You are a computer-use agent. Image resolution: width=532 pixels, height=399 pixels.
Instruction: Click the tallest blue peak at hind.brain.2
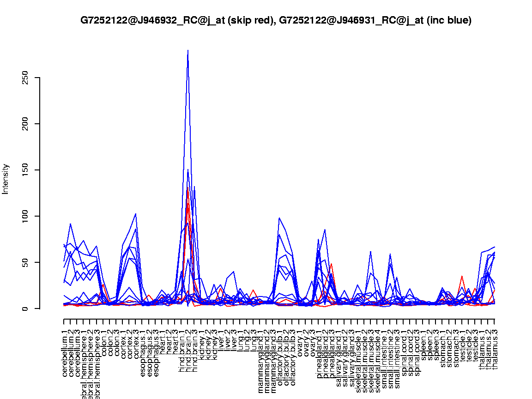[187, 51]
